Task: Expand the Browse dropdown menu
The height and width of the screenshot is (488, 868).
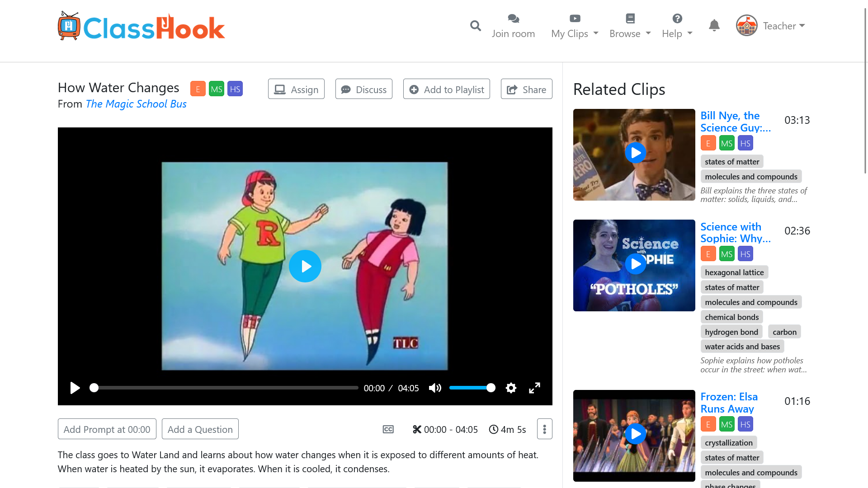Action: click(x=630, y=26)
